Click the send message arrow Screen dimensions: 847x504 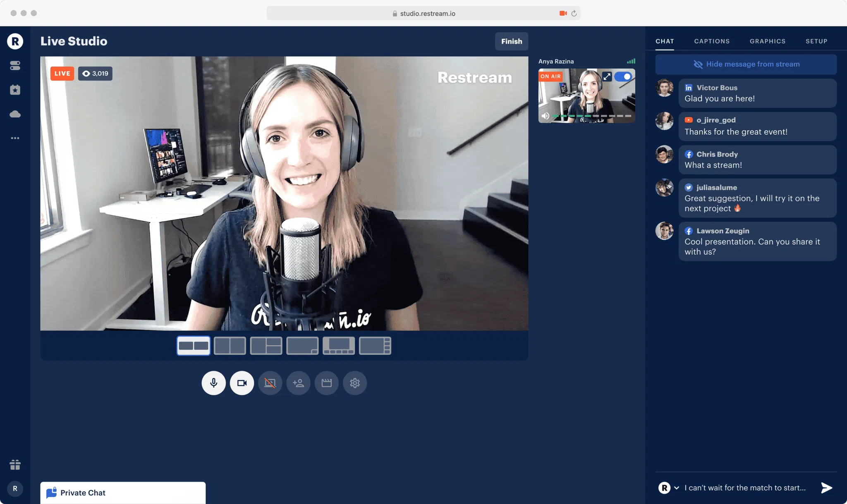tap(826, 488)
